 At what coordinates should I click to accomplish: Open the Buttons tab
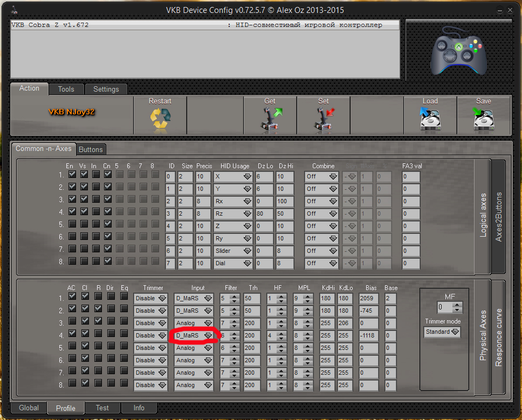(91, 150)
